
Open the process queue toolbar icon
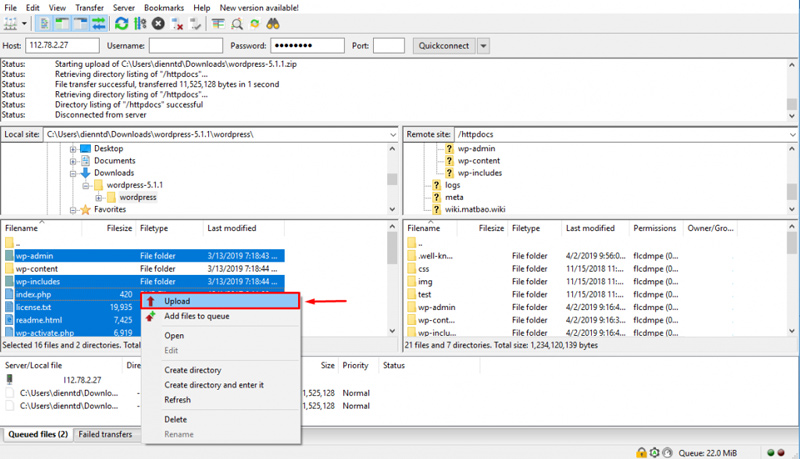pos(140,23)
